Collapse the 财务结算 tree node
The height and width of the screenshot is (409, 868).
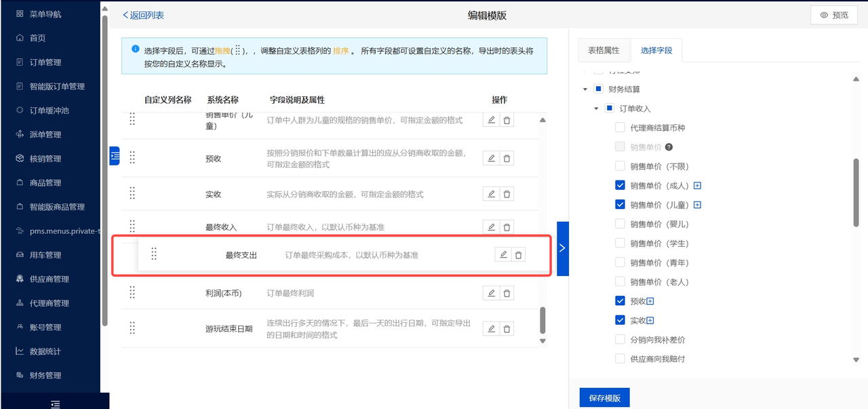pos(585,90)
